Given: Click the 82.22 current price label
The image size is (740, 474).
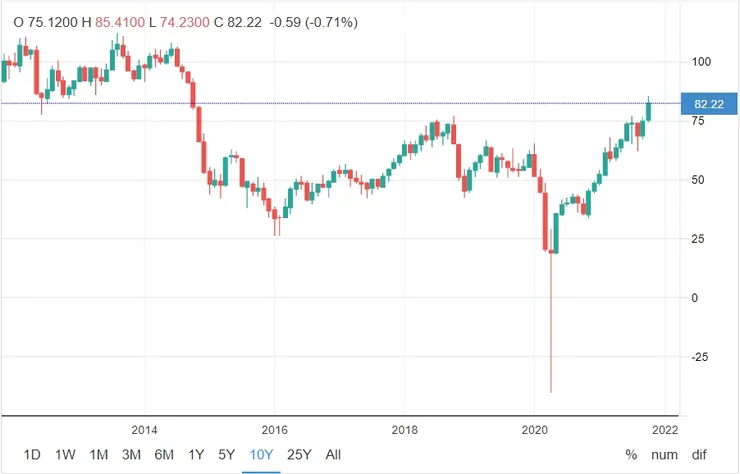Looking at the screenshot, I should tap(708, 103).
